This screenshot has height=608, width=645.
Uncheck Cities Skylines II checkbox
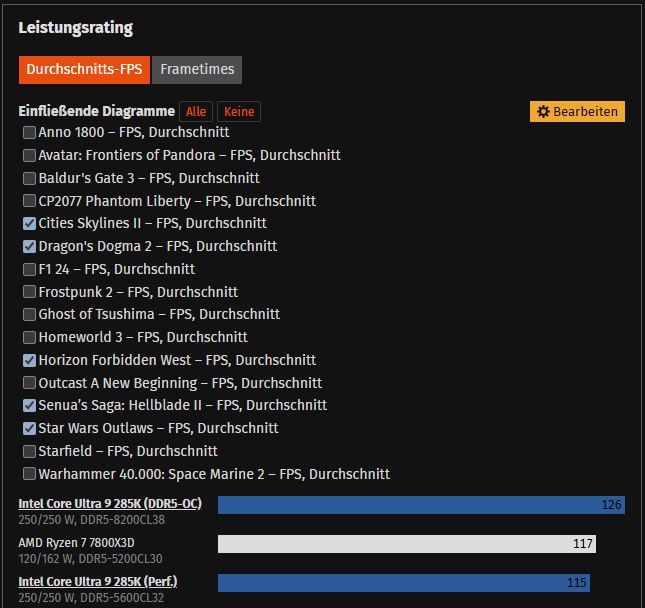point(29,223)
